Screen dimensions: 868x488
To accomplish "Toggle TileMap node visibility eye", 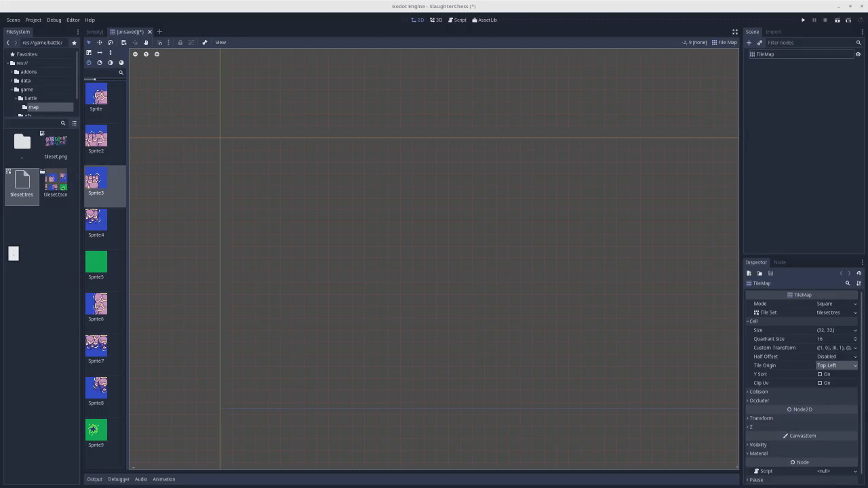I will (x=858, y=54).
